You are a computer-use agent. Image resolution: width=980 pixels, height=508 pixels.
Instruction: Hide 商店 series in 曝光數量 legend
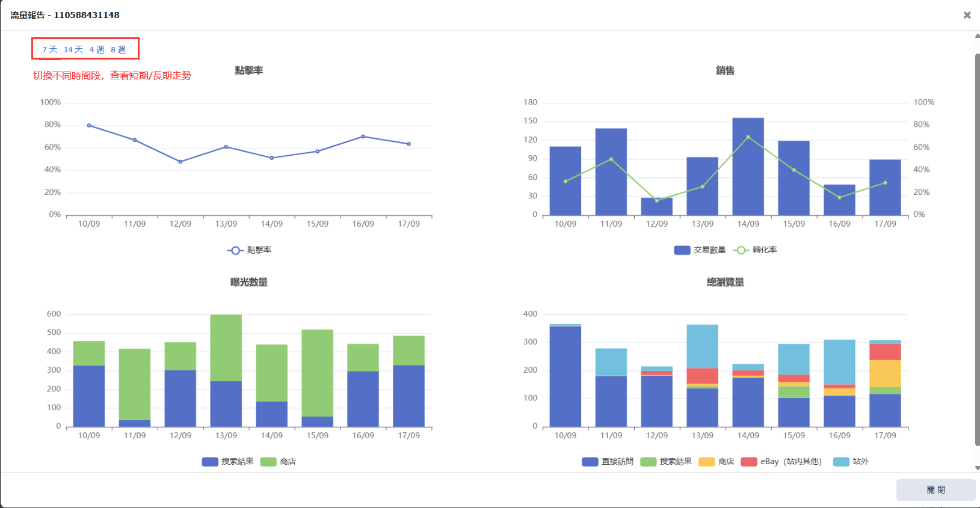268,462
